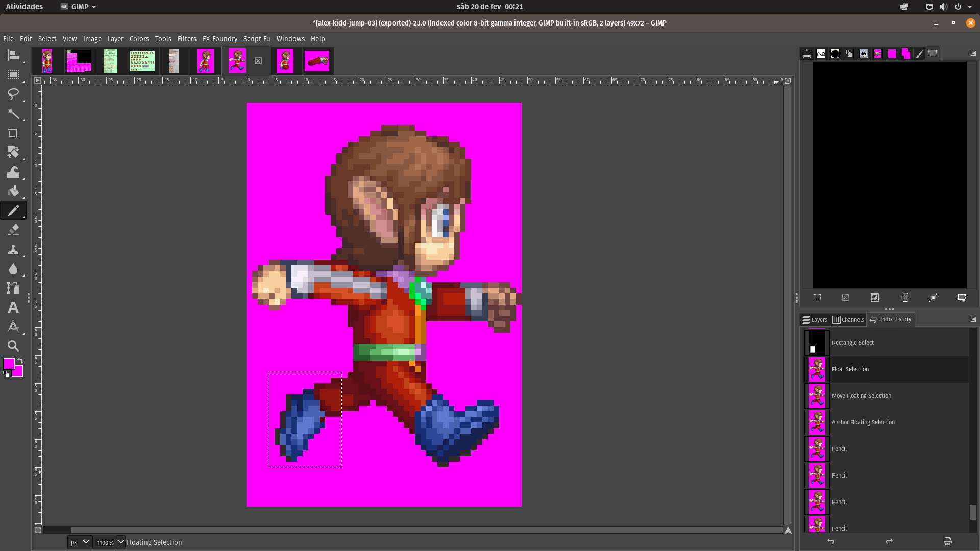Select the Unified Transform tool
The width and height of the screenshot is (980, 551).
coord(13,152)
